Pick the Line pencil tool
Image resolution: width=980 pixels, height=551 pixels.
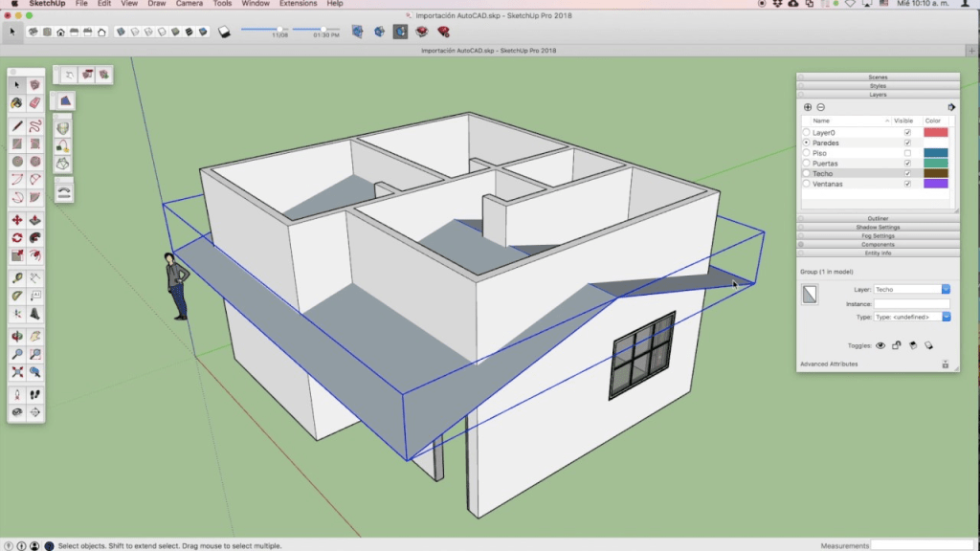[17, 125]
